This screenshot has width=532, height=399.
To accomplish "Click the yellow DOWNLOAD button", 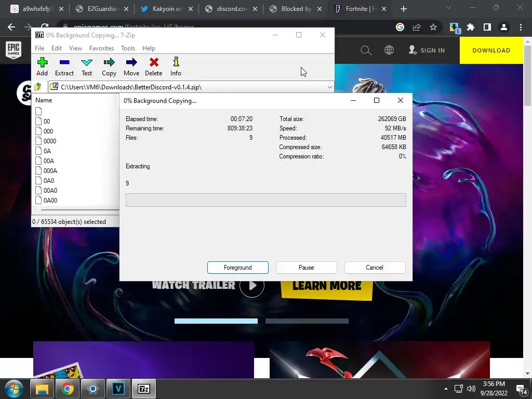I will coord(491,50).
